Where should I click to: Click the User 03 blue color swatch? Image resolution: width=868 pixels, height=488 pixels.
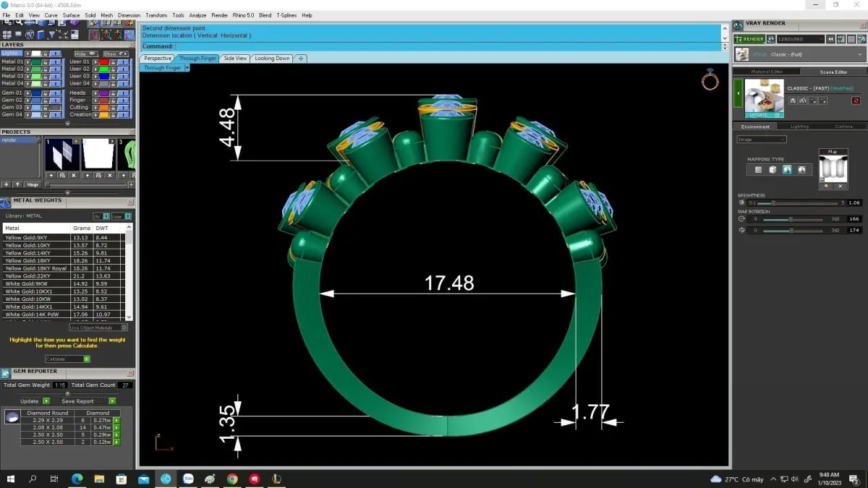(104, 76)
